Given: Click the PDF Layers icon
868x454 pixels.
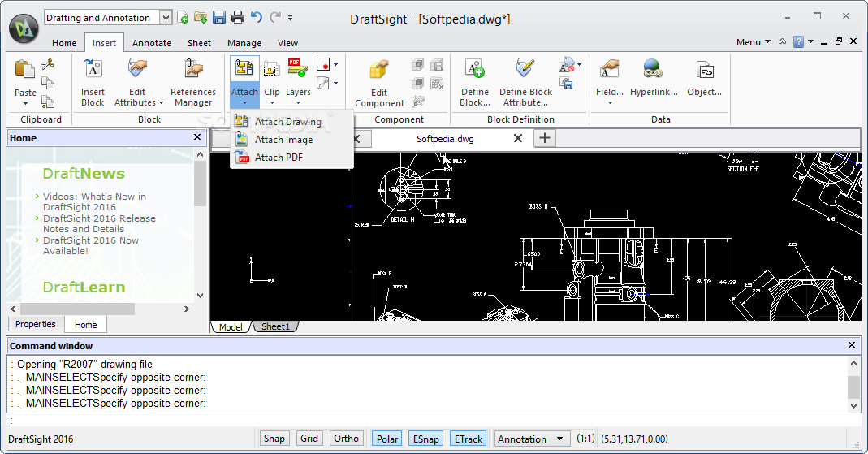Looking at the screenshot, I should click(298, 67).
